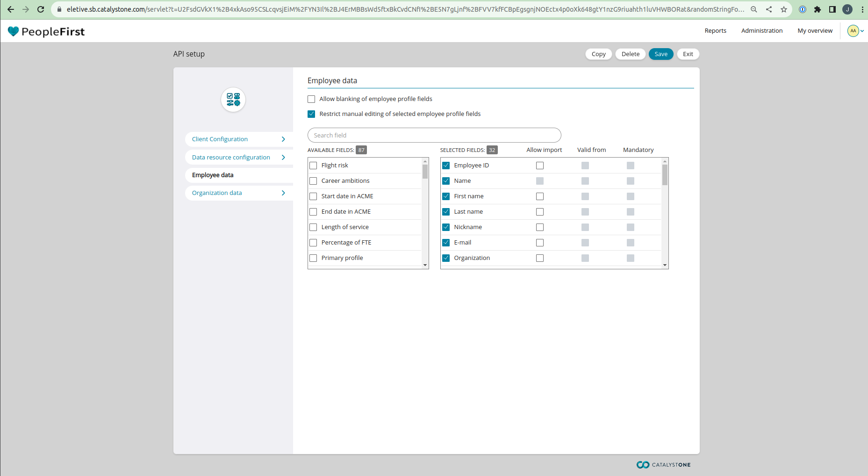The image size is (868, 476).
Task: Click the Copy button
Action: (599, 54)
